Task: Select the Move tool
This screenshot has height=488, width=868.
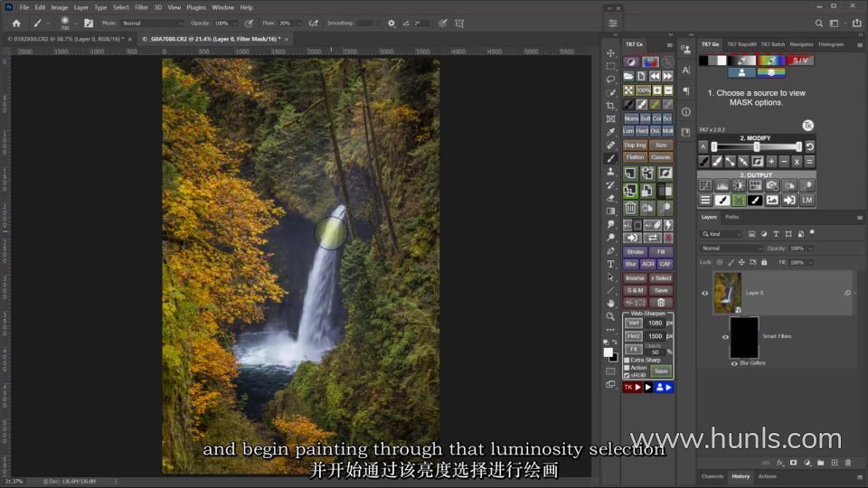Action: pyautogui.click(x=610, y=53)
